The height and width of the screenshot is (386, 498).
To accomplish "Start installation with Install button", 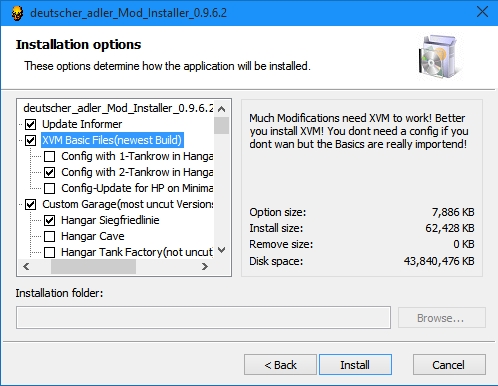I will point(355,365).
